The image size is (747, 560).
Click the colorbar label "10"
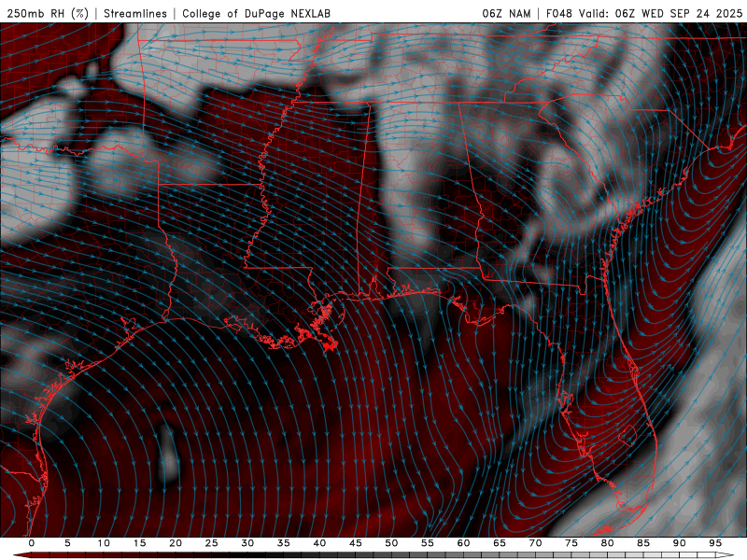click(x=104, y=543)
